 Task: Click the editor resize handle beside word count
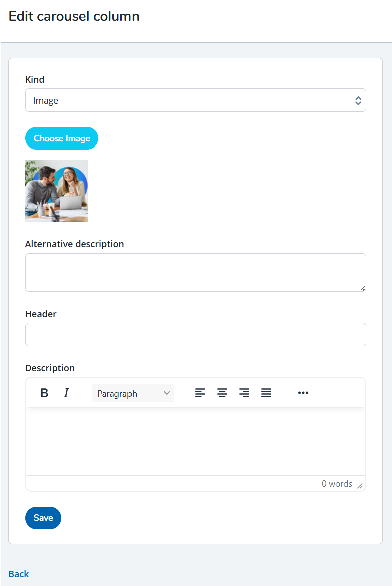(360, 486)
